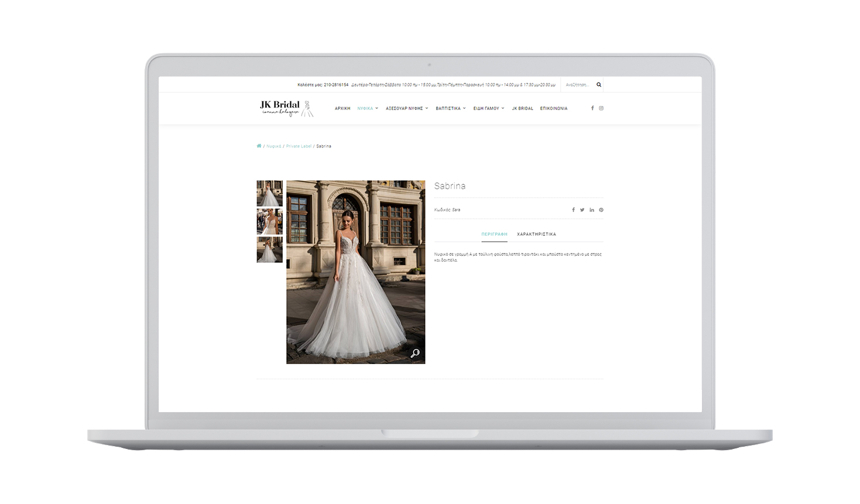
Task: Expand the ΕΙΔΗ ΓΑΜΟΥ menu
Action: coord(489,108)
